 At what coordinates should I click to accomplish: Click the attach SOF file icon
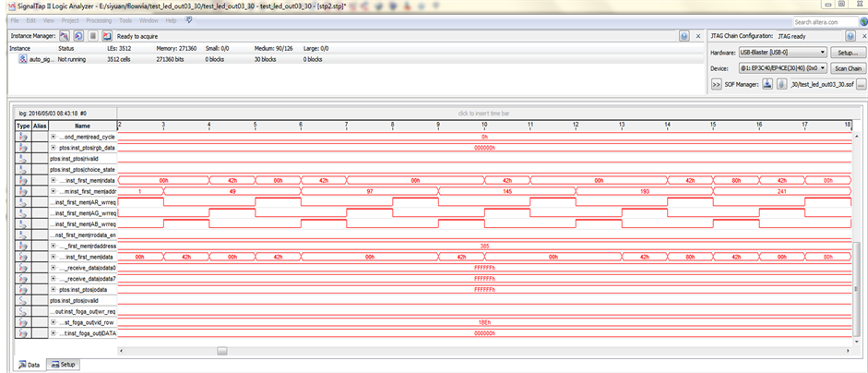(780, 84)
